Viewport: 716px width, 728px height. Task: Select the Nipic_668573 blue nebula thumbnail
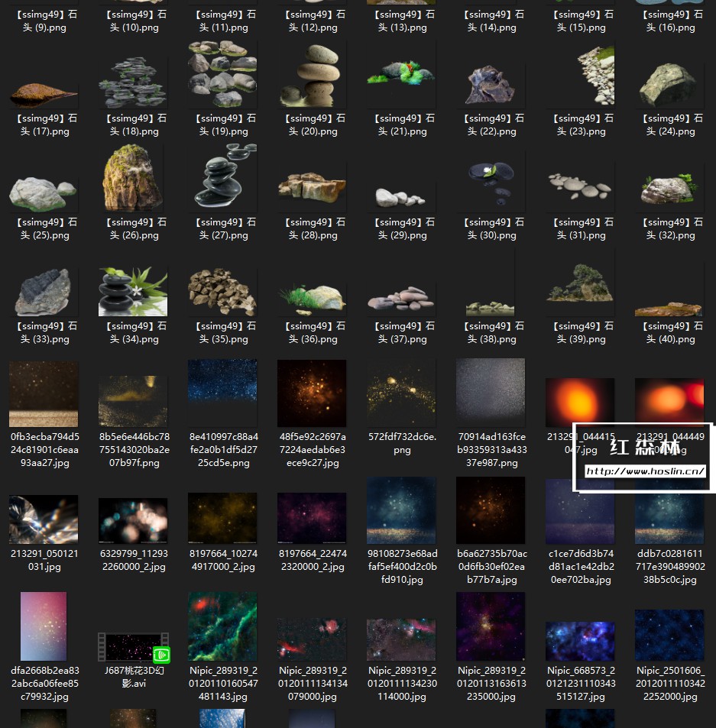580,642
